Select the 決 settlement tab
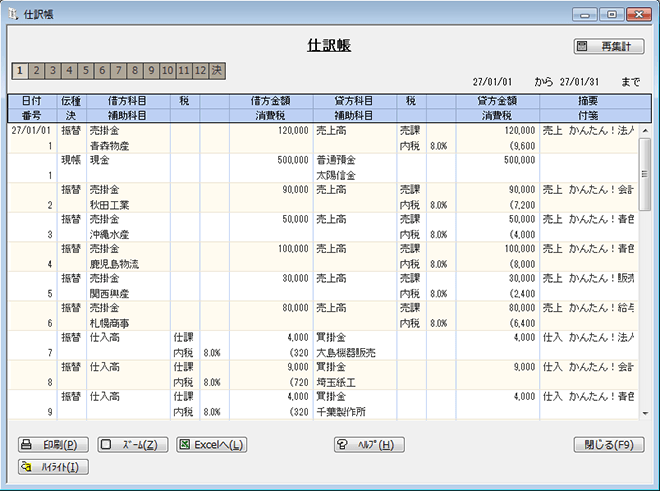The height and width of the screenshot is (491, 660). tap(217, 71)
